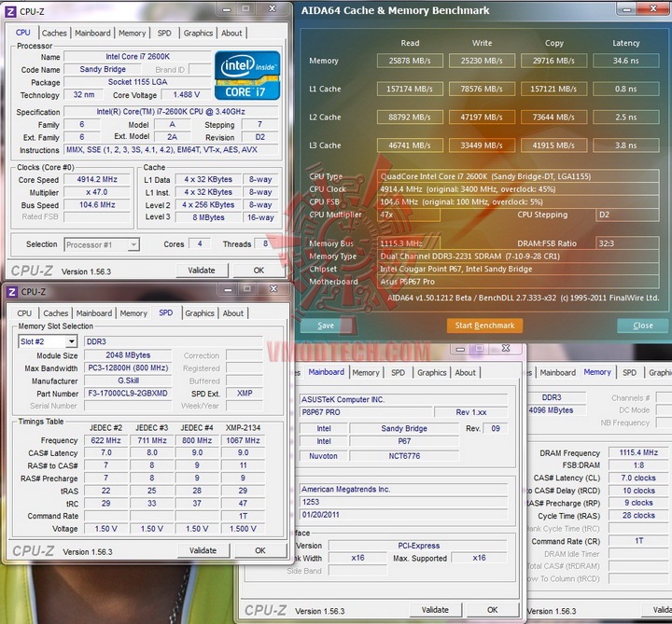Click the Core Voltage value 1.488 V
The height and width of the screenshot is (624, 672).
click(x=186, y=94)
